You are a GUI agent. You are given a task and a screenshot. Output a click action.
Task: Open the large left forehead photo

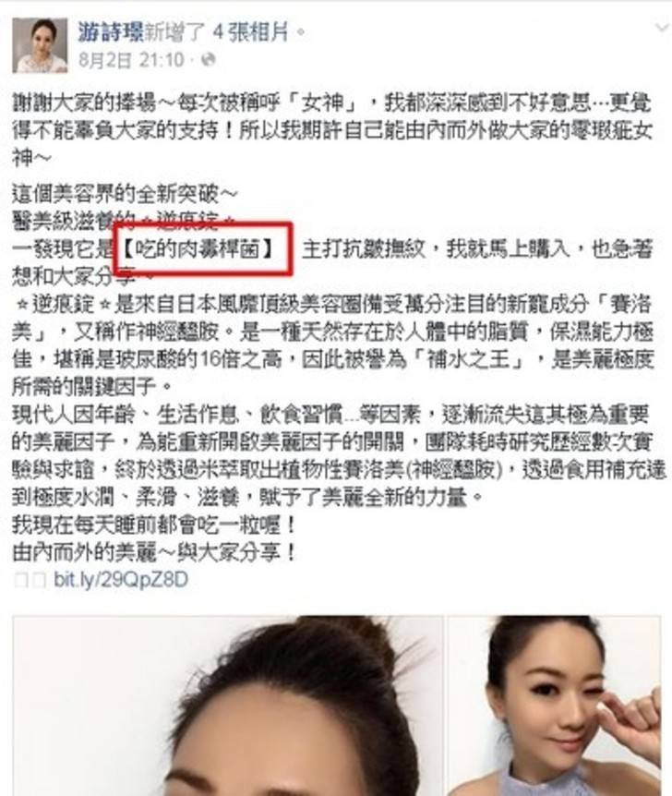point(228,706)
